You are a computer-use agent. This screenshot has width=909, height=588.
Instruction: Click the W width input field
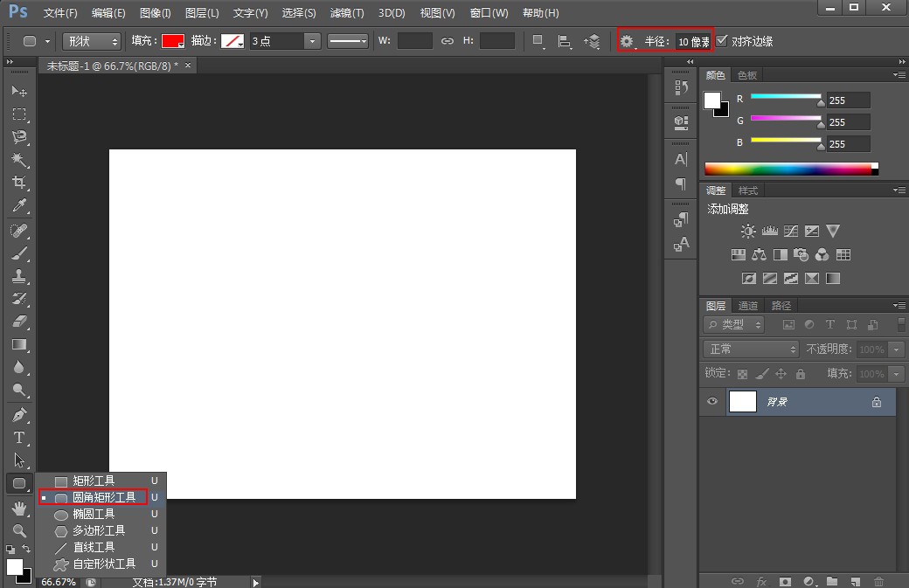click(415, 41)
